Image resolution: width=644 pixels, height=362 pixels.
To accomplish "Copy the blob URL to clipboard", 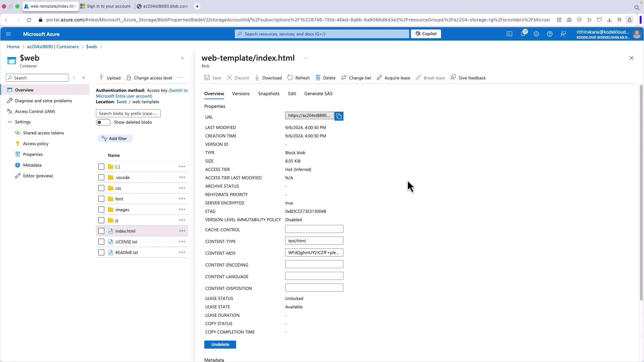I will tap(339, 116).
